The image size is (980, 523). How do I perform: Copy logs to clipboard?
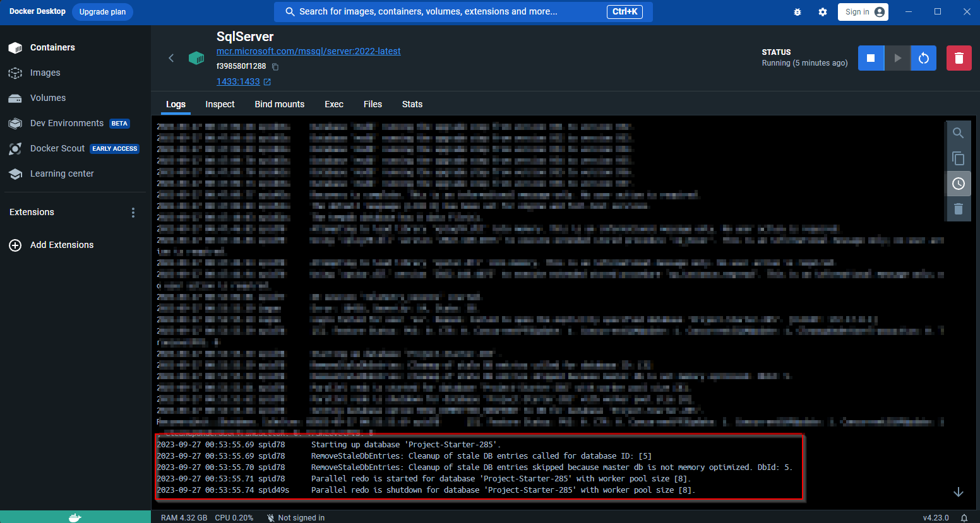958,158
